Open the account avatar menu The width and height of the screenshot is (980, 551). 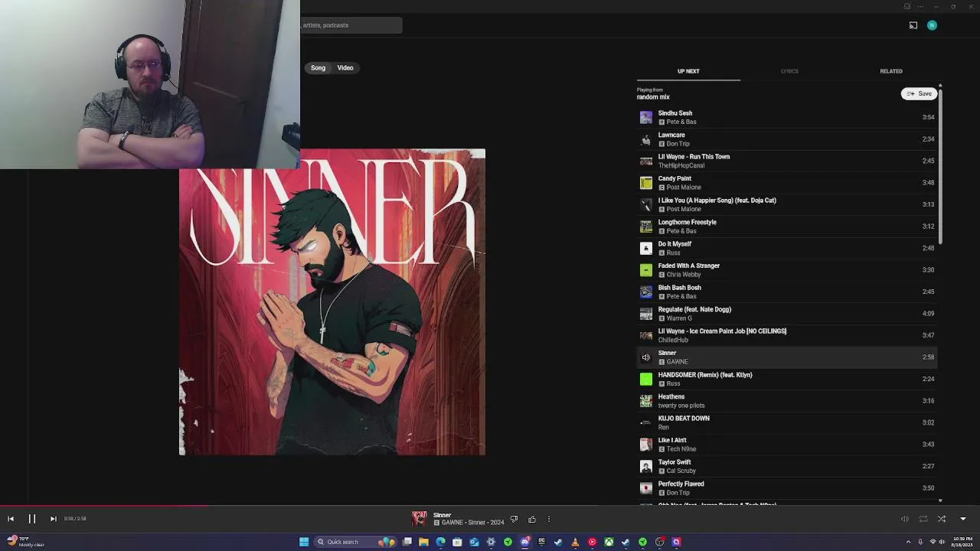click(x=932, y=25)
